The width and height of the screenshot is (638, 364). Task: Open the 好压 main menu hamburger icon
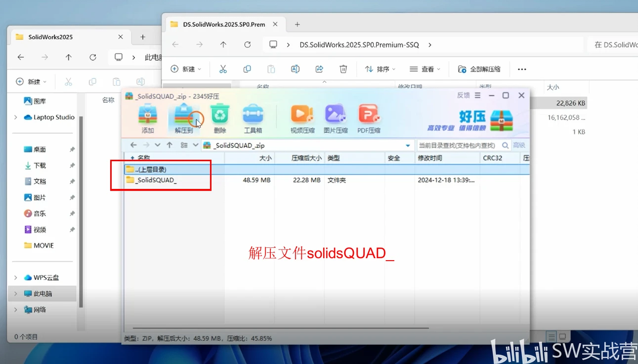click(477, 95)
